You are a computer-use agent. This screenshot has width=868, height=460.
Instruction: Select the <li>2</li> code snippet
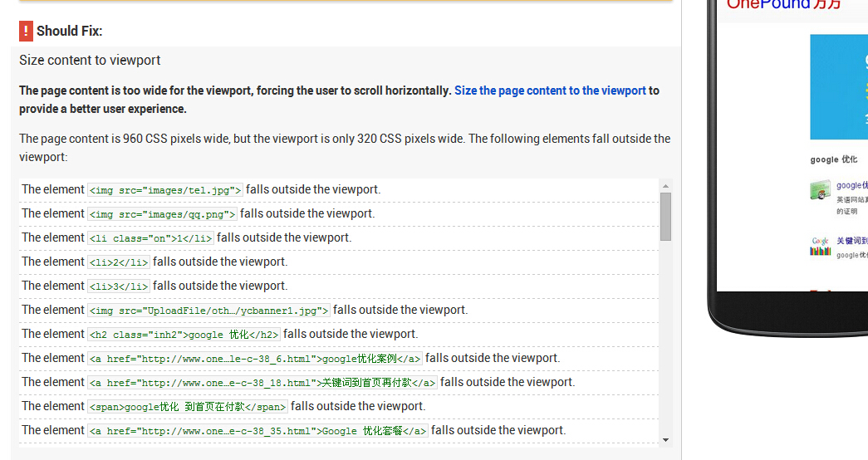pos(119,262)
